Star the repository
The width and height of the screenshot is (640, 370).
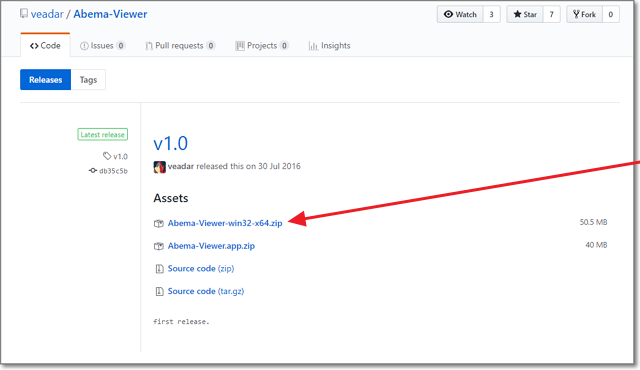[524, 14]
